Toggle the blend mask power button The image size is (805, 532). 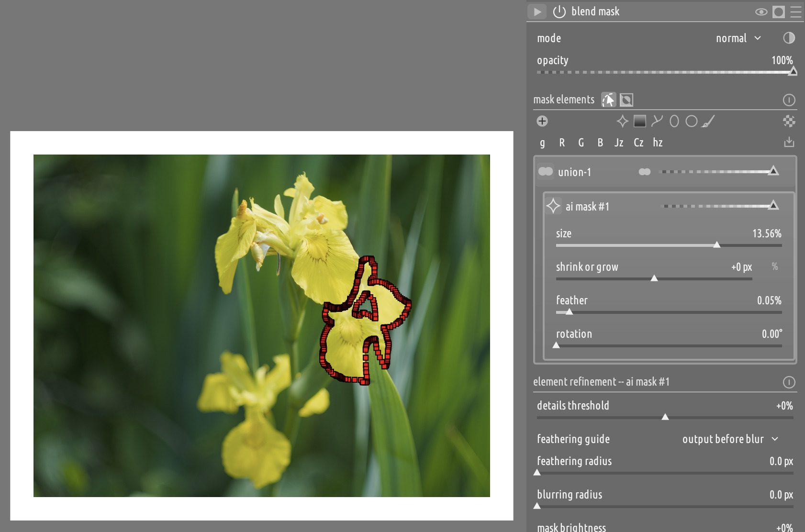pyautogui.click(x=559, y=11)
